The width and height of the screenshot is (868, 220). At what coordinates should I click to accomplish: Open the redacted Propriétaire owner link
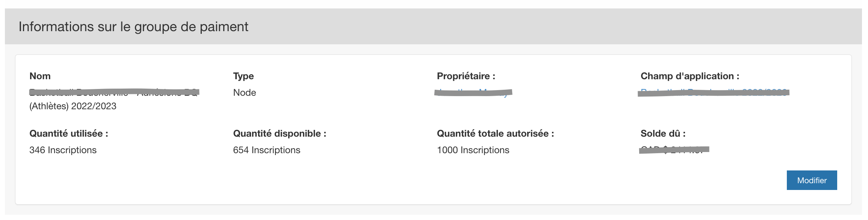click(x=473, y=92)
